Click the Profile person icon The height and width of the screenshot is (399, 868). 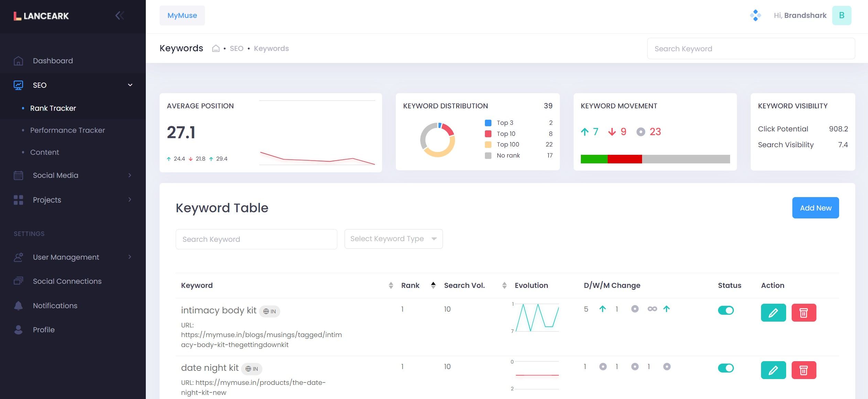(x=18, y=330)
